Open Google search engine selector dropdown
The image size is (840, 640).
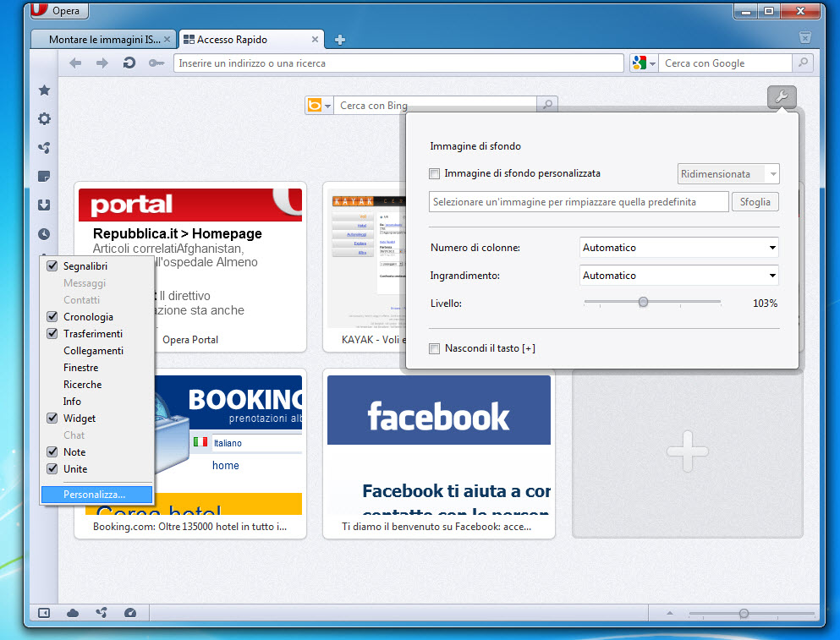[644, 63]
